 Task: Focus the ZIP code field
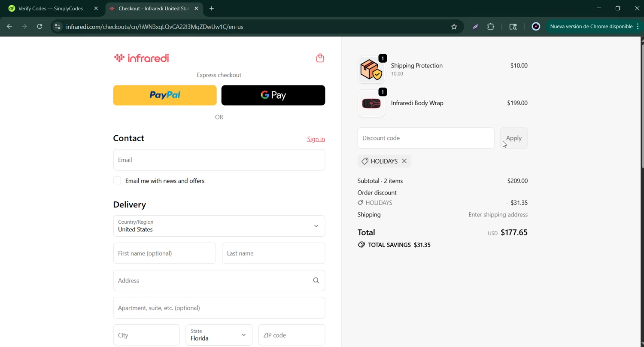click(x=292, y=335)
